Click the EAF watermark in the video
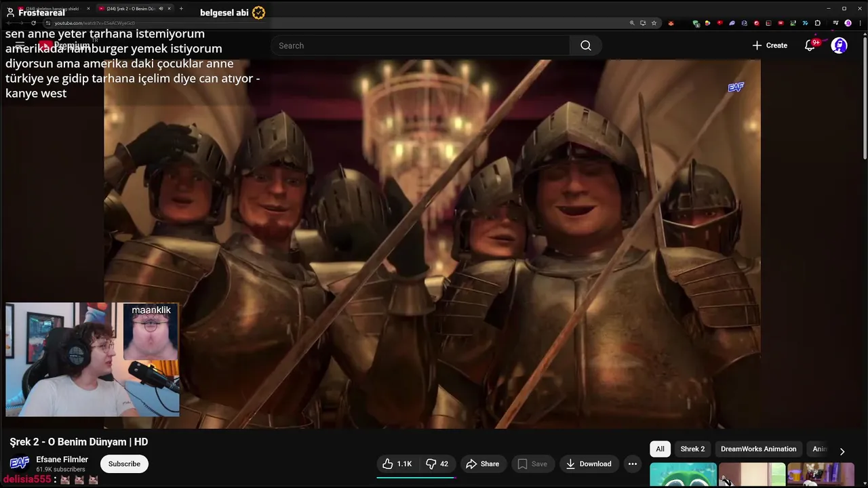Image resolution: width=868 pixels, height=488 pixels. 736,87
